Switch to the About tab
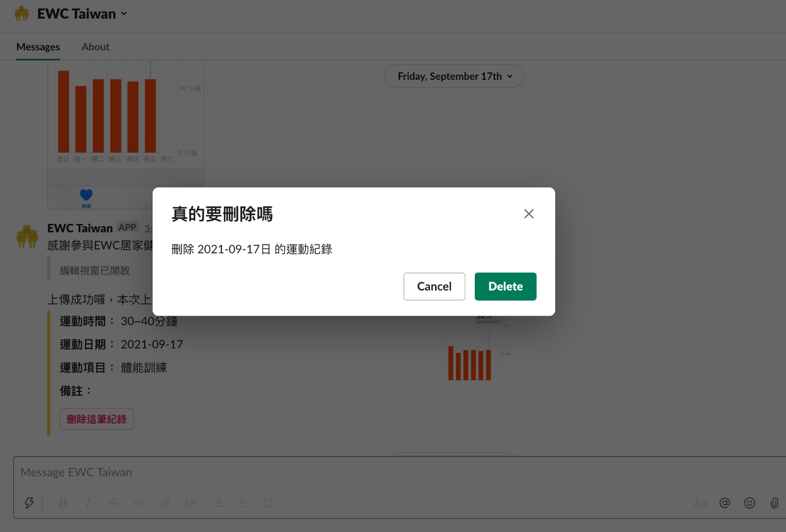Screen dimensions: 786x532 (96, 47)
